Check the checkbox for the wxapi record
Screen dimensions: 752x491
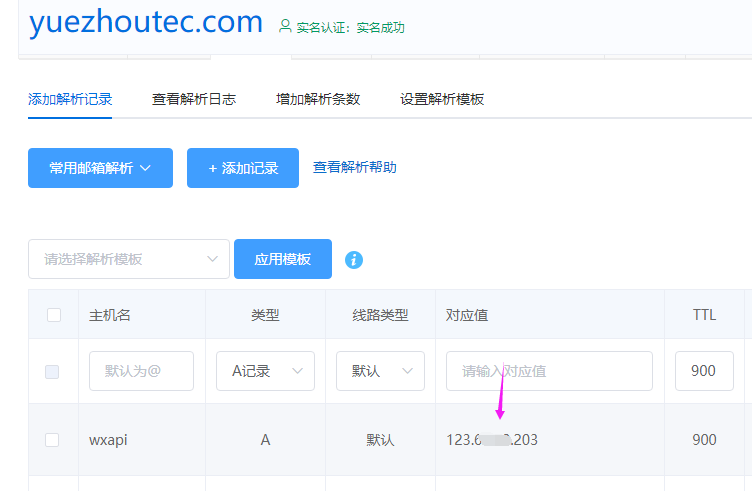click(x=53, y=439)
